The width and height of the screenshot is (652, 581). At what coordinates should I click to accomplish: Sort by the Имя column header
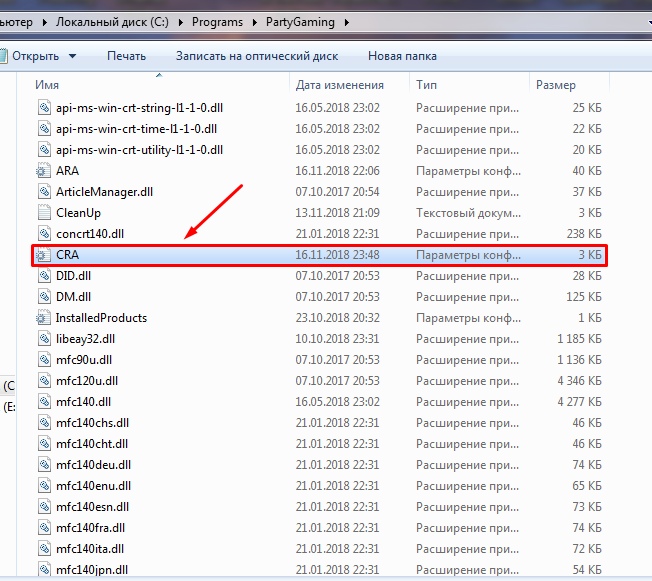click(x=47, y=85)
